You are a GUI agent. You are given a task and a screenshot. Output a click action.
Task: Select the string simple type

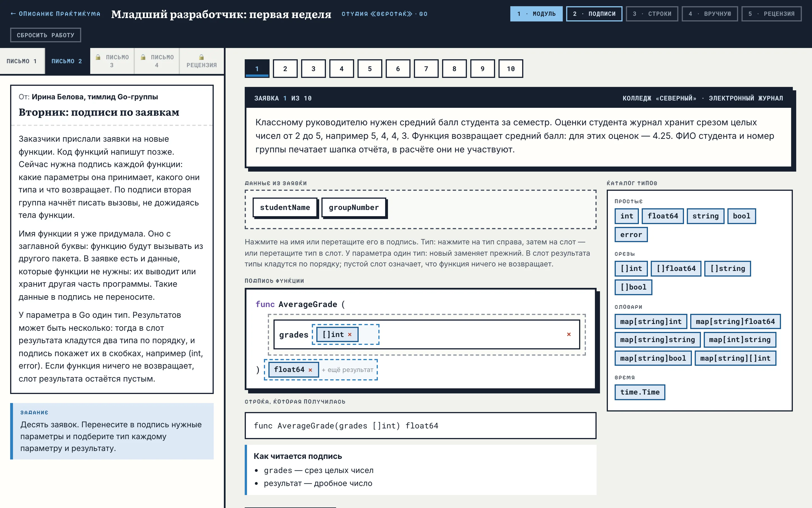click(x=706, y=216)
